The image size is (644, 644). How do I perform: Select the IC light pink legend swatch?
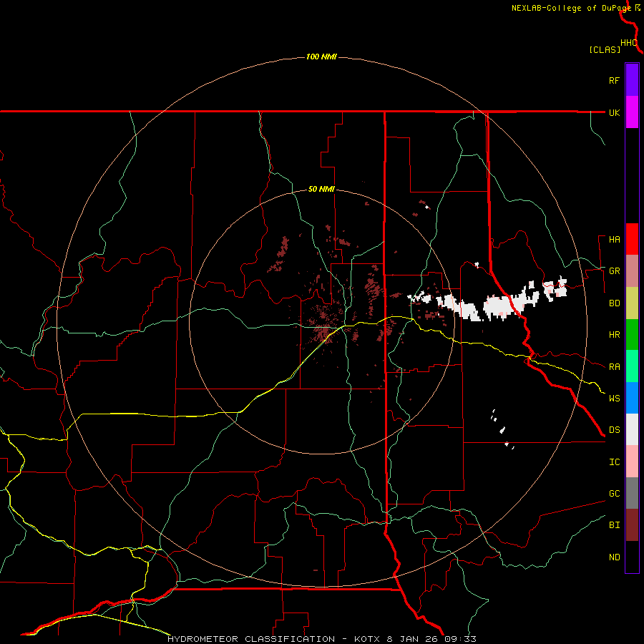632,462
